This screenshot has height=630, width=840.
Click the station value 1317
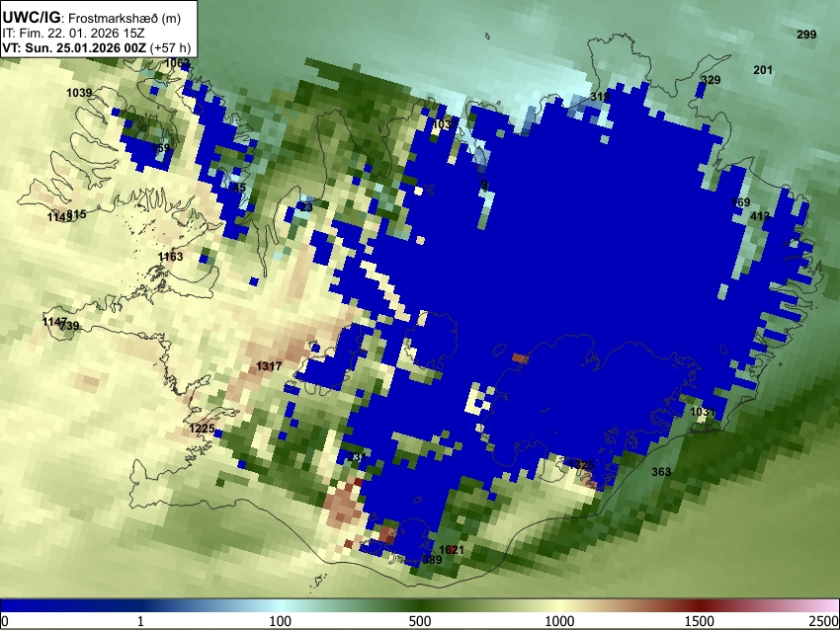269,366
